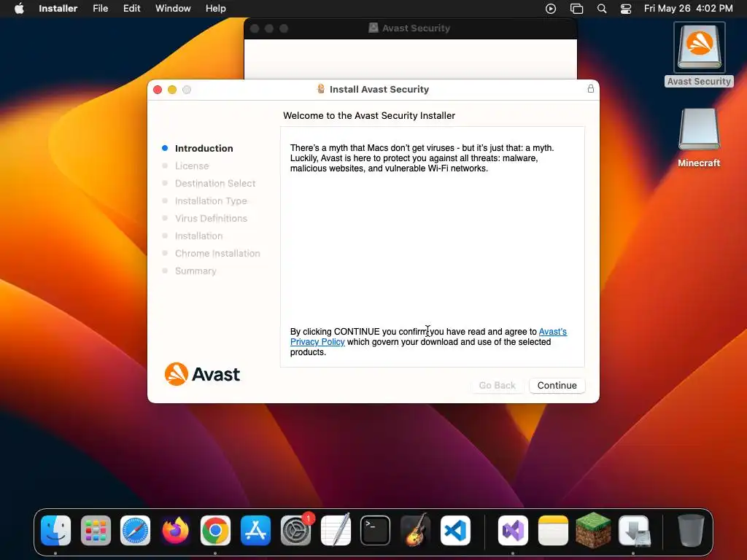Click the installer icon in the title bar
747x560 pixels.
coord(321,88)
